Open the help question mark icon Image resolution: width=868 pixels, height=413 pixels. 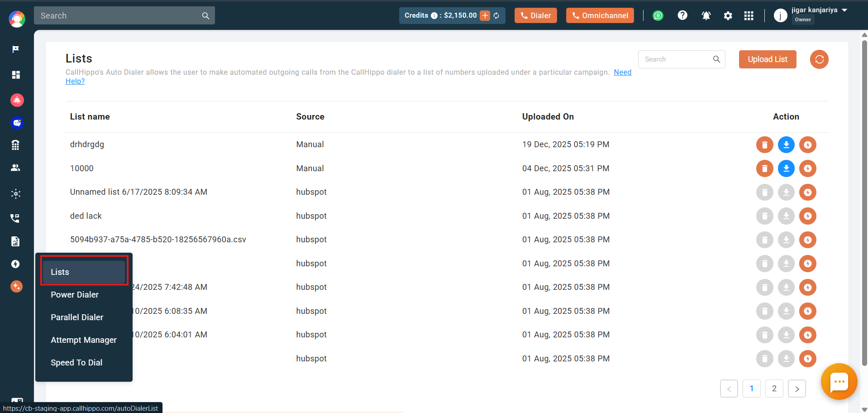[682, 15]
